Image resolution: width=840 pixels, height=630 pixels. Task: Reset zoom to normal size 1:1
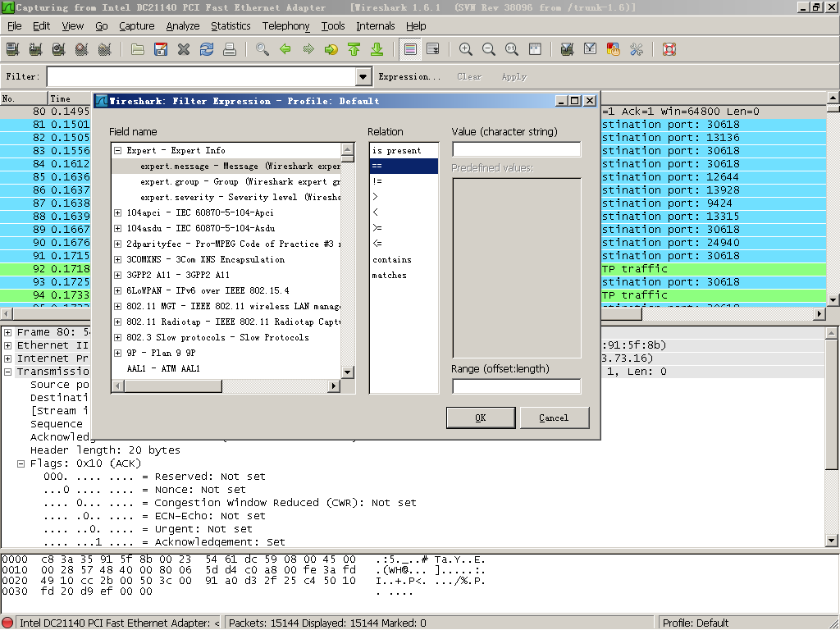(512, 50)
